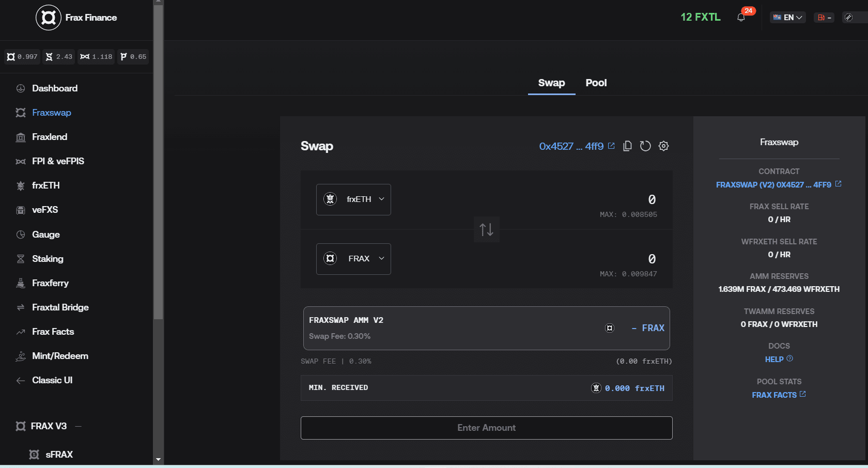
Task: Switch to Classic UI
Action: click(52, 380)
